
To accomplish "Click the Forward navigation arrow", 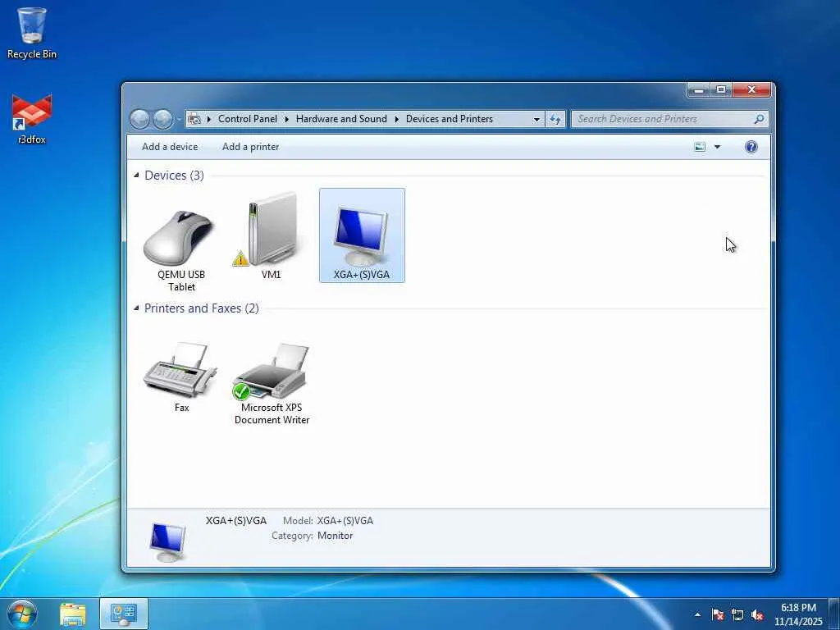I will click(x=163, y=119).
